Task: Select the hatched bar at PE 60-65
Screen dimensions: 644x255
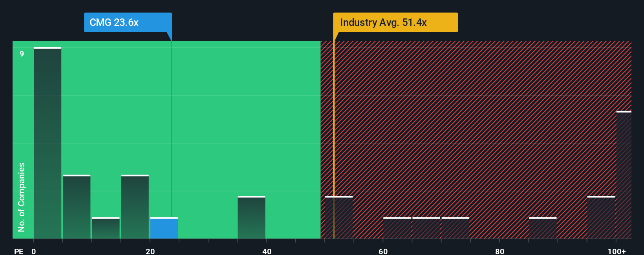Action: click(397, 228)
